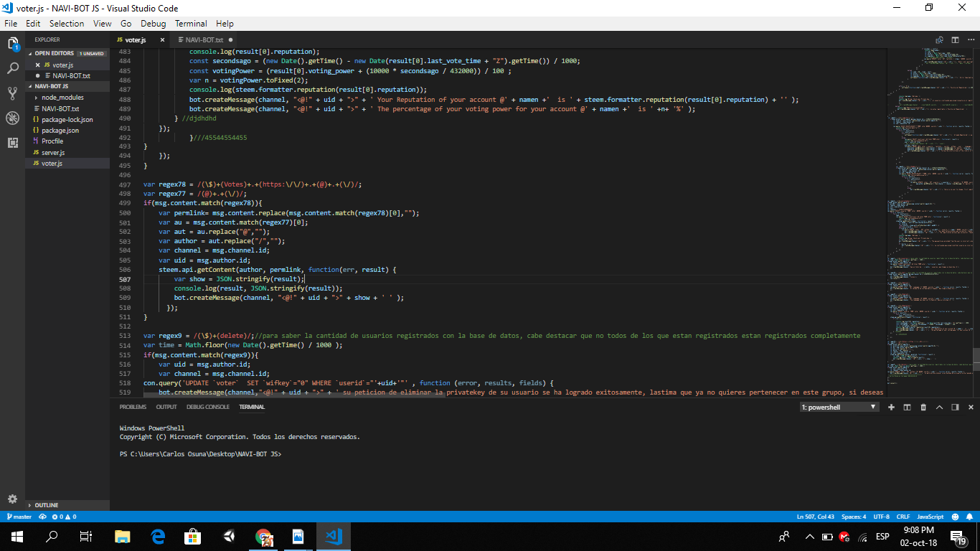
Task: Open the Terminal menu
Action: coord(191,24)
